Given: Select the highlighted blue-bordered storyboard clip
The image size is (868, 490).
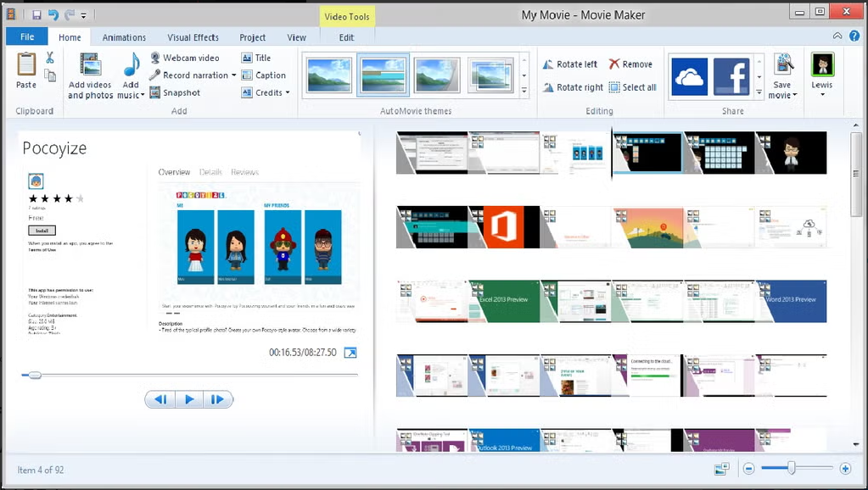Looking at the screenshot, I should [x=647, y=153].
